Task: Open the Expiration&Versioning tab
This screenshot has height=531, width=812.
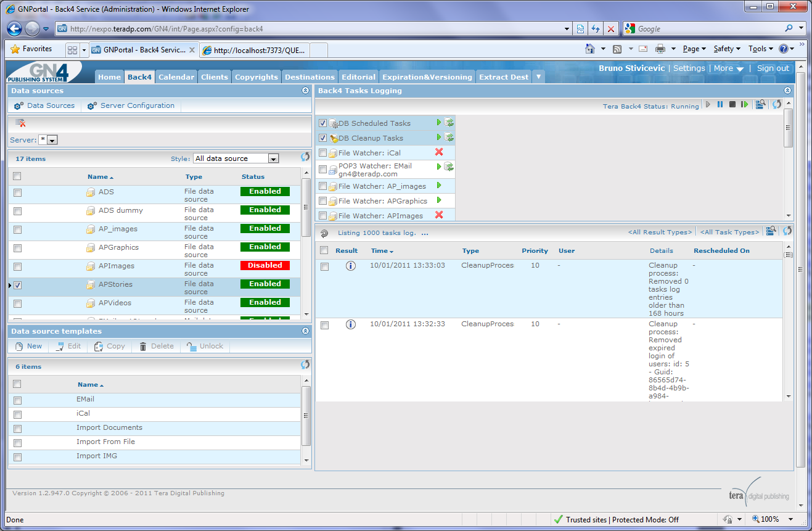Action: click(427, 77)
